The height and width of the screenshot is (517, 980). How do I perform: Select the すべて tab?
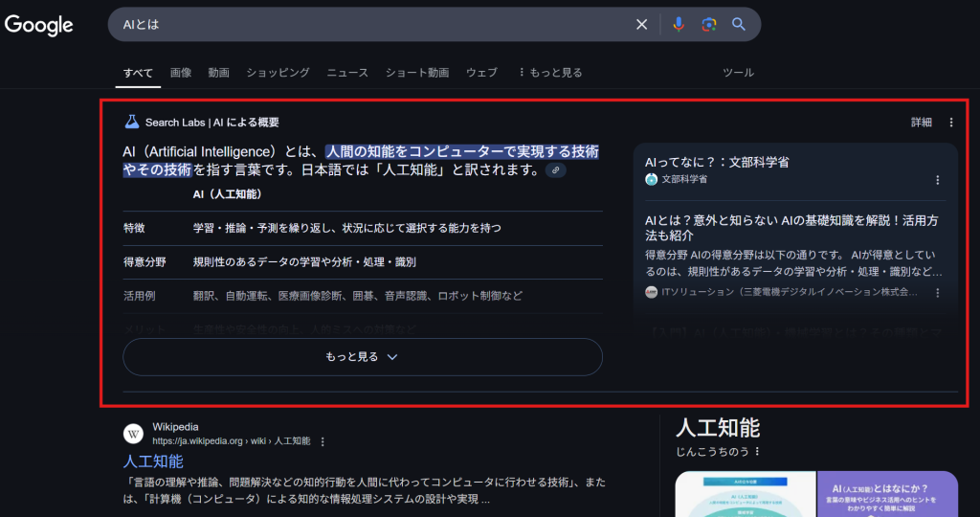pos(138,73)
